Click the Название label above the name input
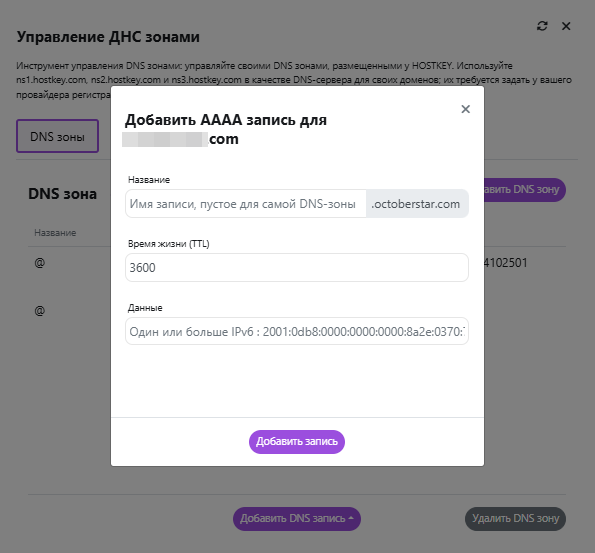The image size is (595, 553). 149,180
